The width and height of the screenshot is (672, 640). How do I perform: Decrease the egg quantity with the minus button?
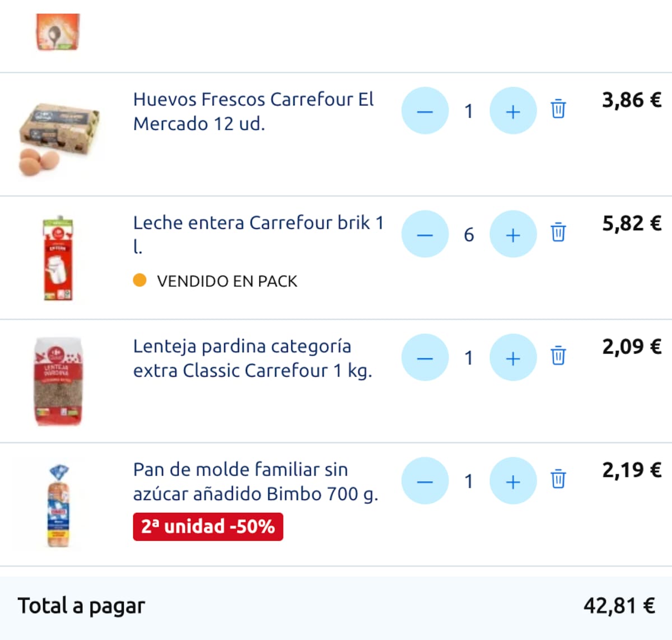tap(425, 111)
